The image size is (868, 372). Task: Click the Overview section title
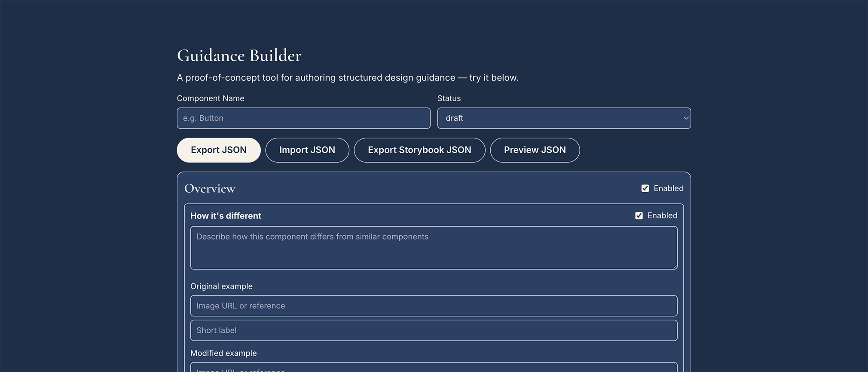point(210,188)
